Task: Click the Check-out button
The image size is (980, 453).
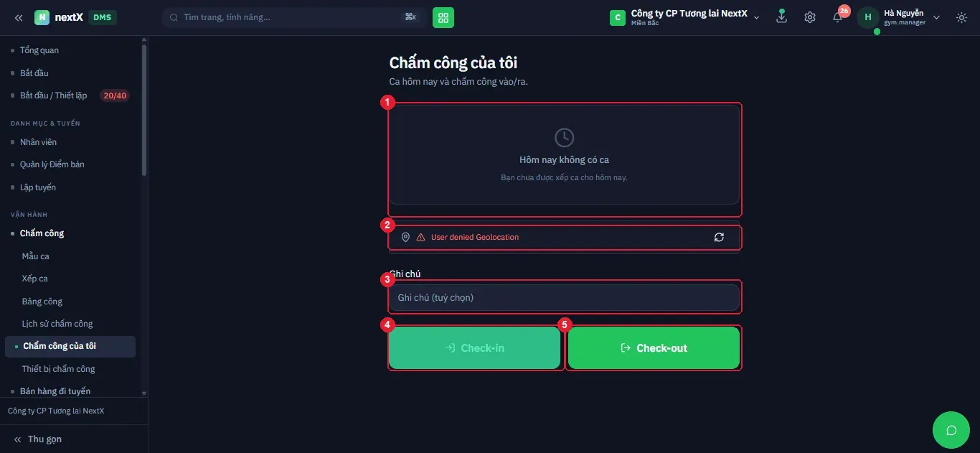Action: 654,348
